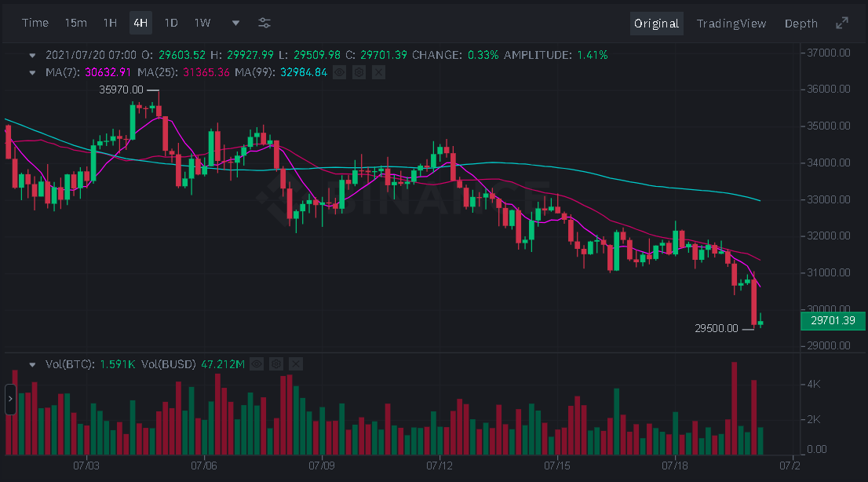868x482 pixels.
Task: Expand the left side panel chevron
Action: [x=10, y=399]
